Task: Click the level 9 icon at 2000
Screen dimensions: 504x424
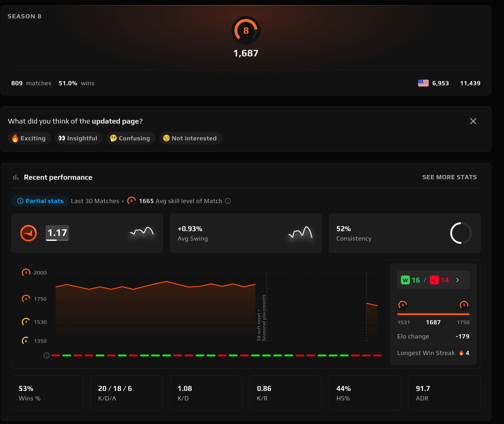Action: coord(26,273)
